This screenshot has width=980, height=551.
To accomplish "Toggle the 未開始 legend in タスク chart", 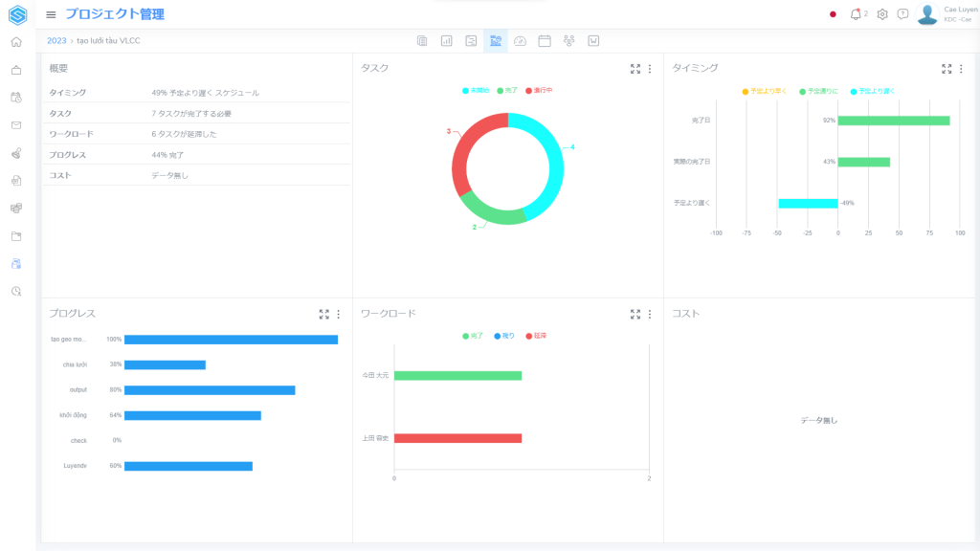I will (476, 90).
